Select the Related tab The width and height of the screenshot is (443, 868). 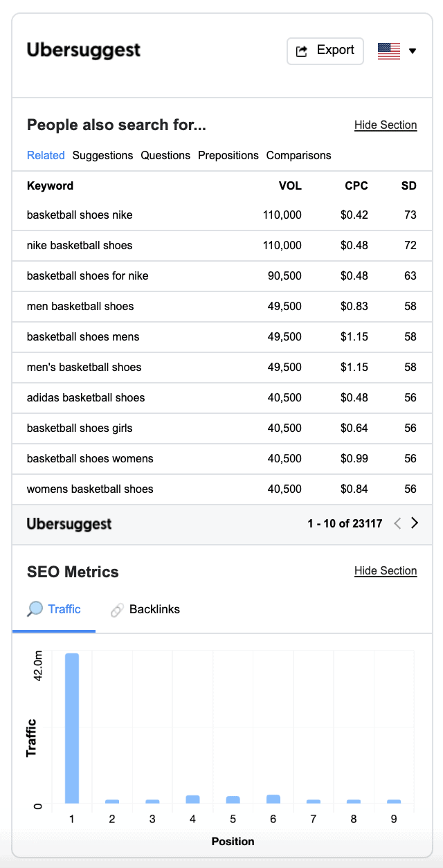pyautogui.click(x=46, y=156)
